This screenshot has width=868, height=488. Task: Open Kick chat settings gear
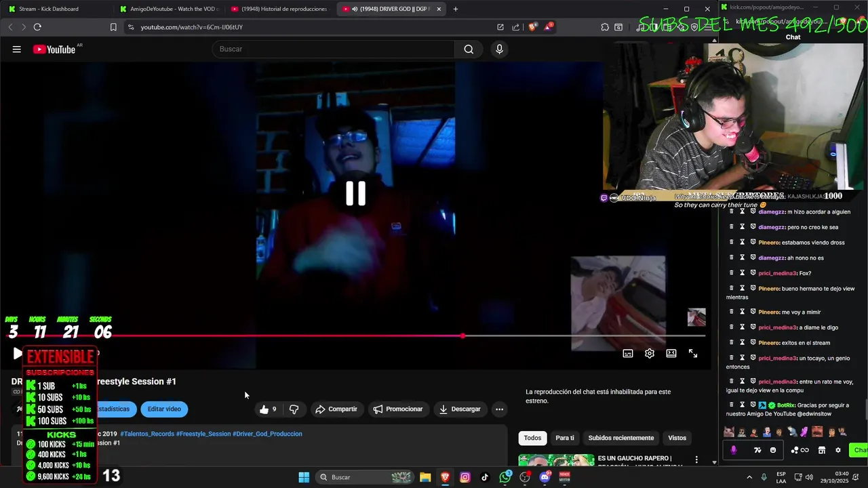838,450
